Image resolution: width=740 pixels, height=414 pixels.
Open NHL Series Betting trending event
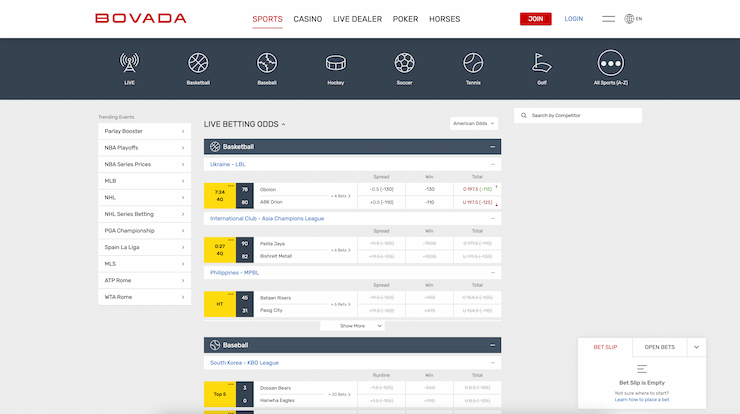pos(144,214)
